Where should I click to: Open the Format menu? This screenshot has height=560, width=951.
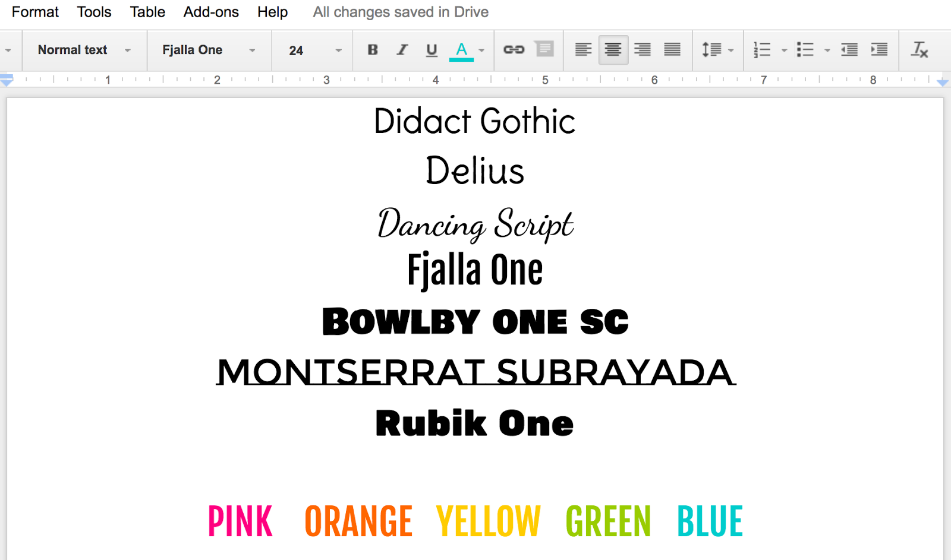[35, 12]
